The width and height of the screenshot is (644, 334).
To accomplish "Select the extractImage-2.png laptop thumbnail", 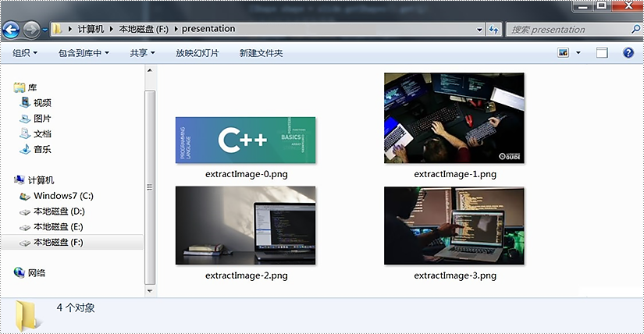I will [246, 226].
